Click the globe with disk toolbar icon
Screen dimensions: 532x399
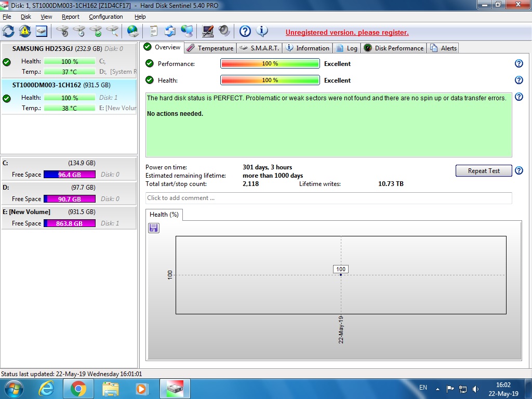[x=133, y=31]
